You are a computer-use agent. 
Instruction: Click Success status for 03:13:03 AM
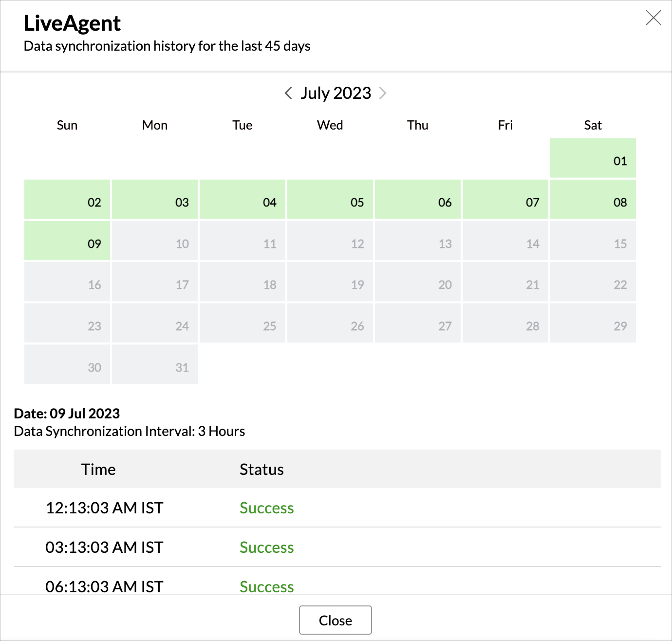click(266, 547)
